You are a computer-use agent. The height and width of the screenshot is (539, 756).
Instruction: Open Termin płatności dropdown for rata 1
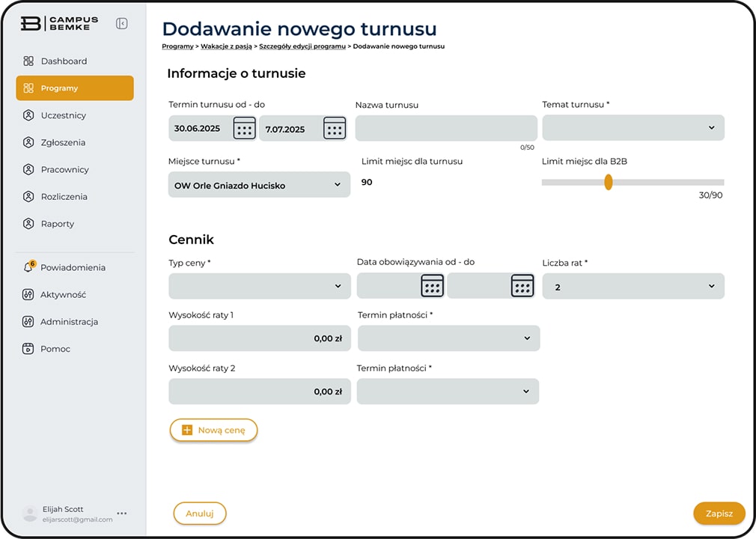tap(448, 338)
